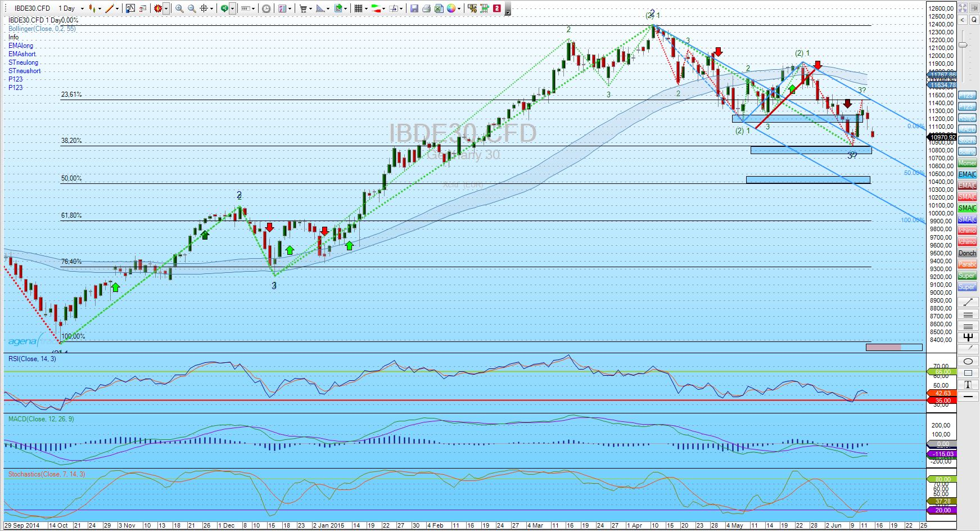Click the Bollinger indicator label on chart

pyautogui.click(x=42, y=29)
